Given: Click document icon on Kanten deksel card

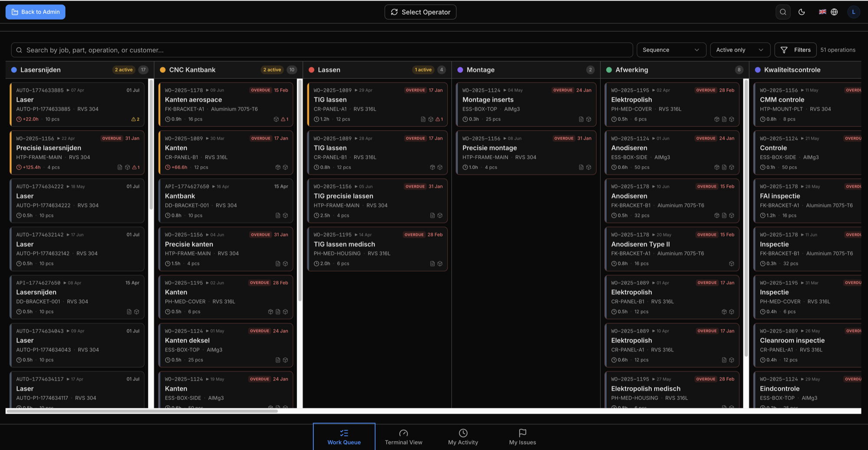Looking at the screenshot, I should click(278, 360).
